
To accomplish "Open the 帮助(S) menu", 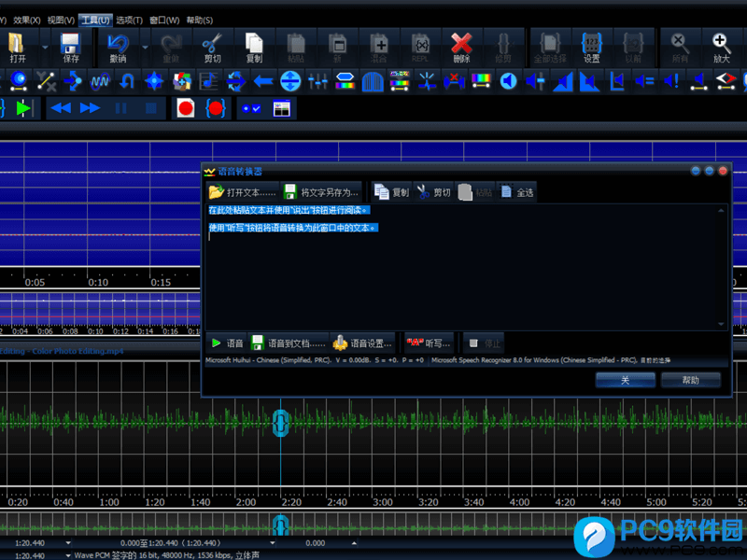I will tap(200, 20).
